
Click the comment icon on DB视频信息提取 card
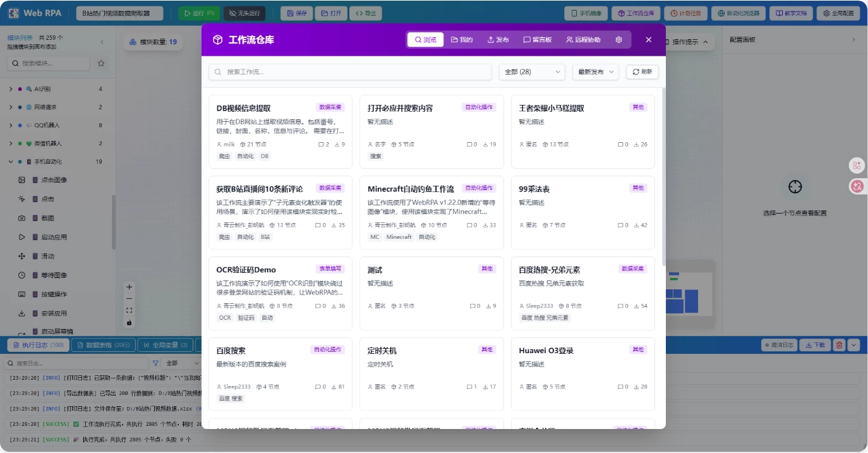(321, 145)
